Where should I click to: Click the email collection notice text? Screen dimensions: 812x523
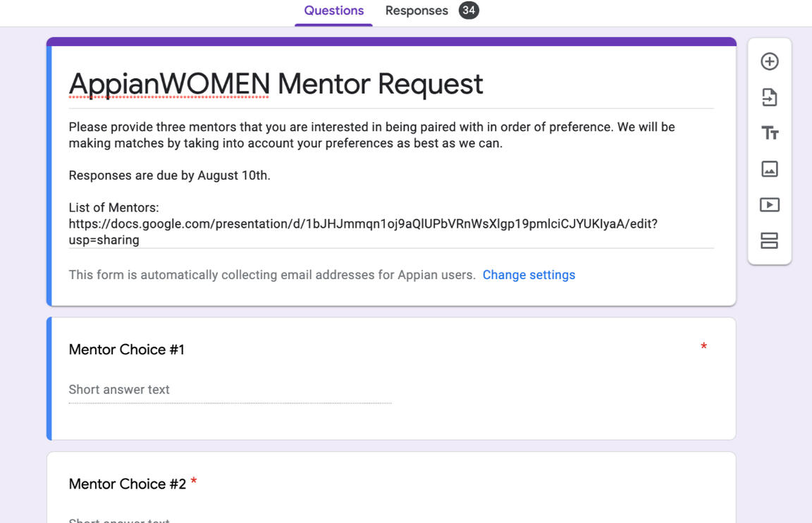[x=272, y=275]
